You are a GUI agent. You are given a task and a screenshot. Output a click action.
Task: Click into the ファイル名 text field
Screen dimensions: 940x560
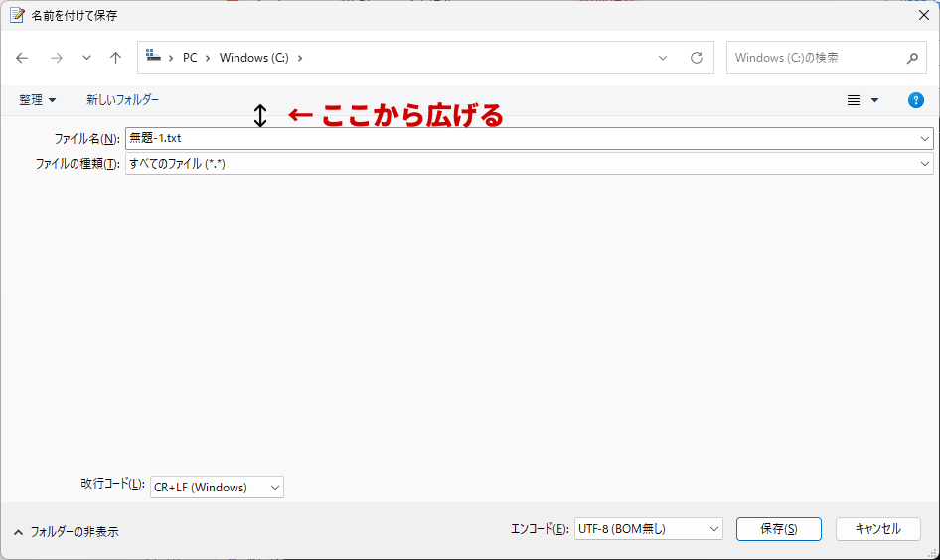point(517,139)
